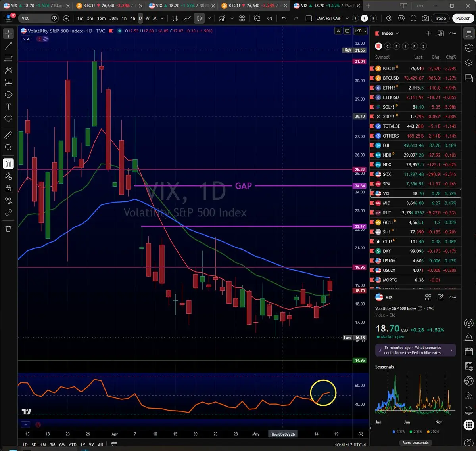The width and height of the screenshot is (476, 451).
Task: Open the compare or add symbol plus button
Action: click(66, 18)
